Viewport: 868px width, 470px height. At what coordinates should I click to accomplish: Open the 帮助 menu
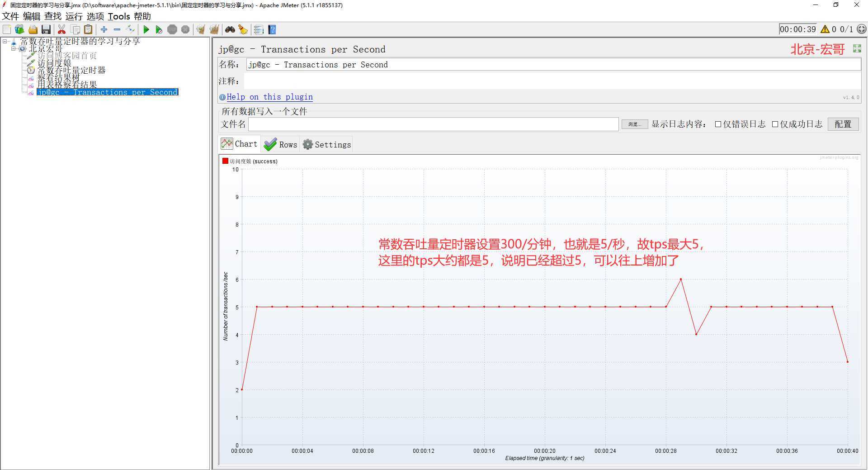142,16
